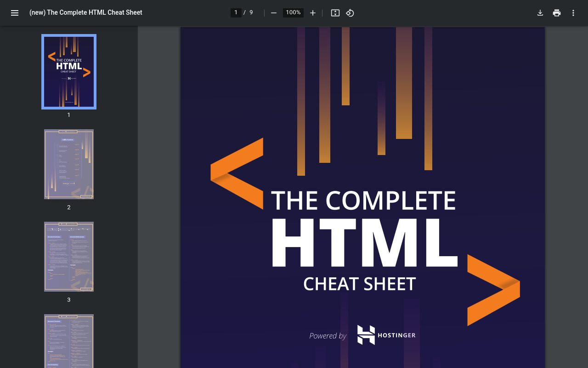This screenshot has width=588, height=368.
Task: Toggle the thumbnail sidebar with the menu icon
Action: tap(15, 13)
